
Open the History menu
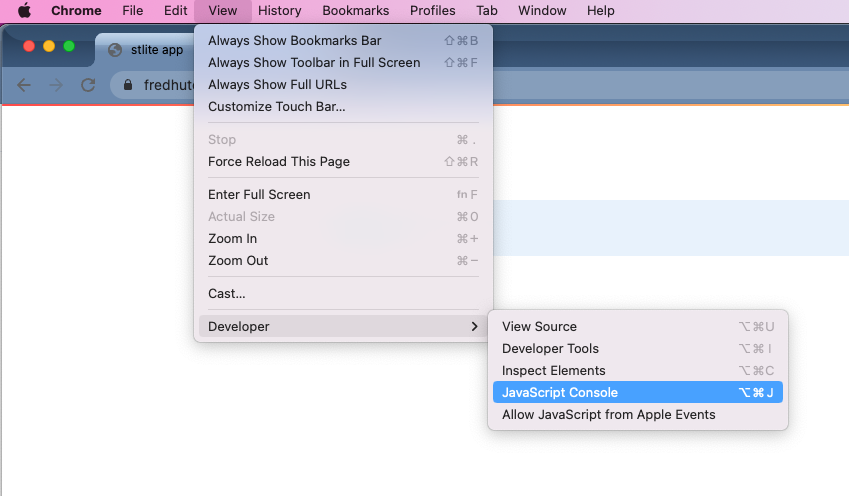point(279,11)
